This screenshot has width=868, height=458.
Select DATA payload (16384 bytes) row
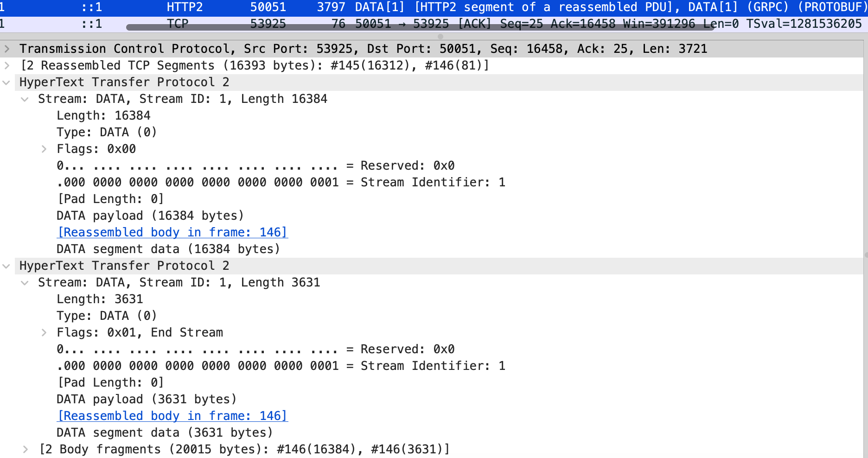coord(150,216)
